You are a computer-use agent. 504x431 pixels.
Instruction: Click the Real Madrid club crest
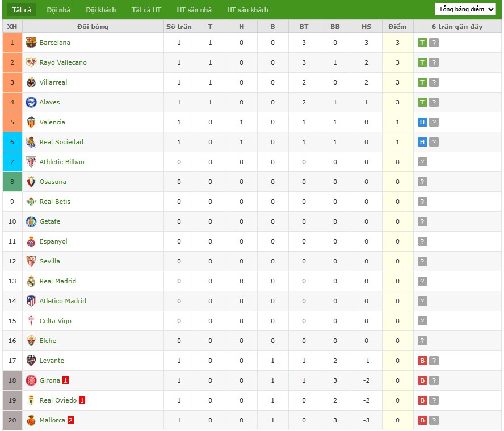click(31, 281)
